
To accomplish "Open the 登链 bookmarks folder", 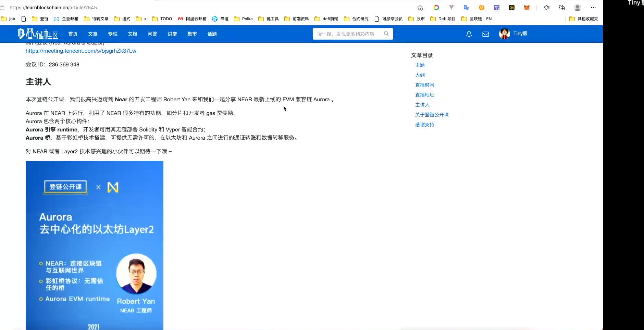I will [40, 19].
